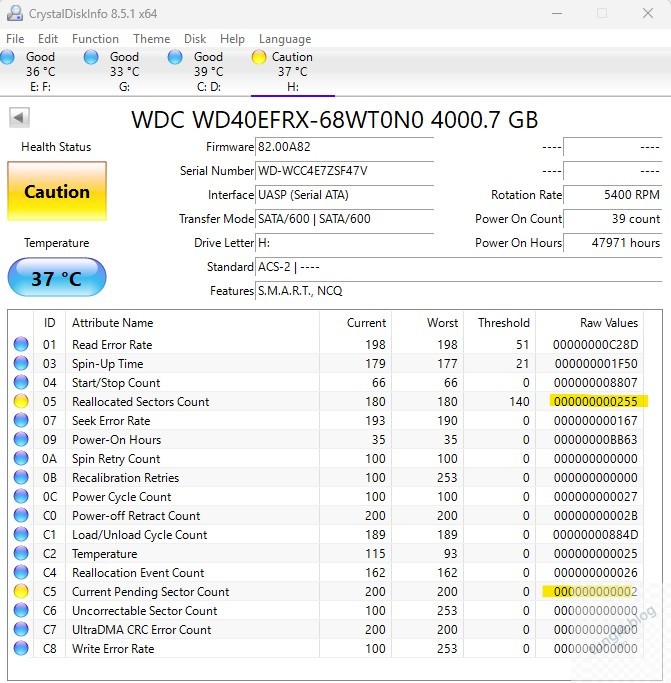Click the status icon of Spin-Up Time
This screenshot has width=671, height=683.
pos(21,363)
